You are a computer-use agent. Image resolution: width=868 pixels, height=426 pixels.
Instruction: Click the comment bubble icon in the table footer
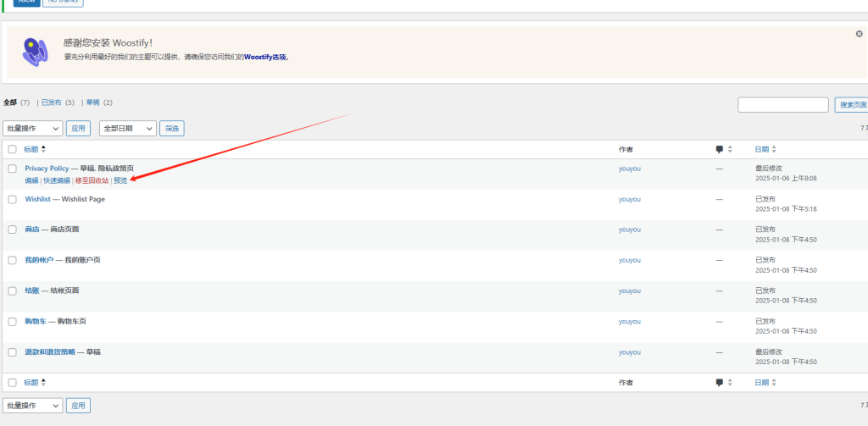(720, 383)
